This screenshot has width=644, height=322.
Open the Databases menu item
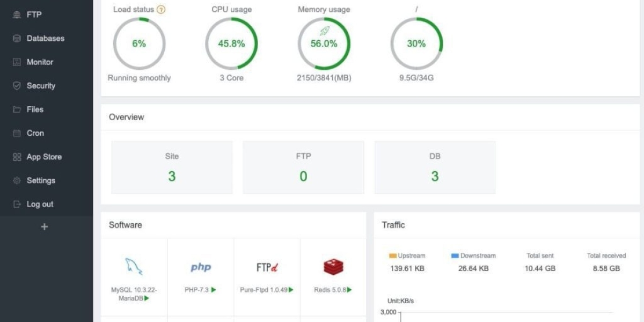pos(45,39)
